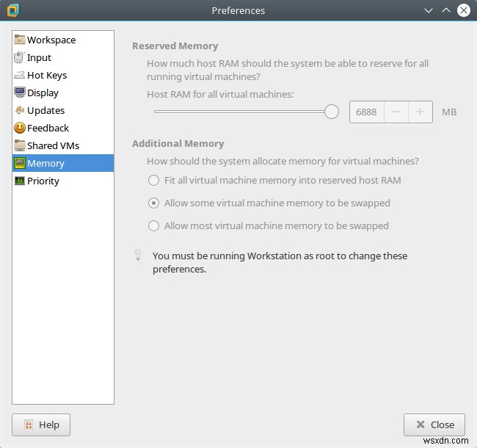Click the Close button at bottom right
The width and height of the screenshot is (477, 448).
(434, 424)
